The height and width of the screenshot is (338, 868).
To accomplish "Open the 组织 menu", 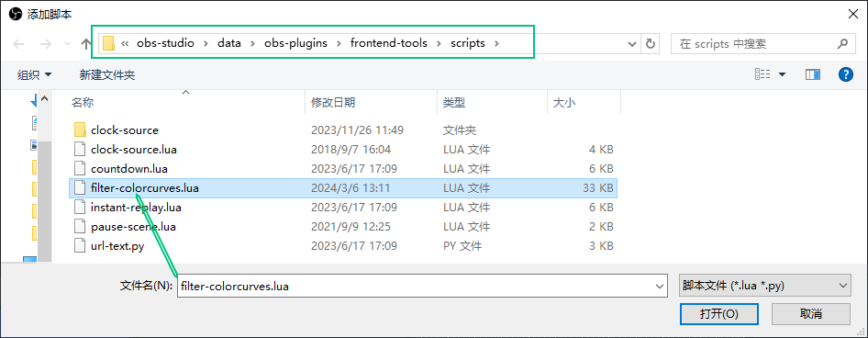I will (34, 74).
